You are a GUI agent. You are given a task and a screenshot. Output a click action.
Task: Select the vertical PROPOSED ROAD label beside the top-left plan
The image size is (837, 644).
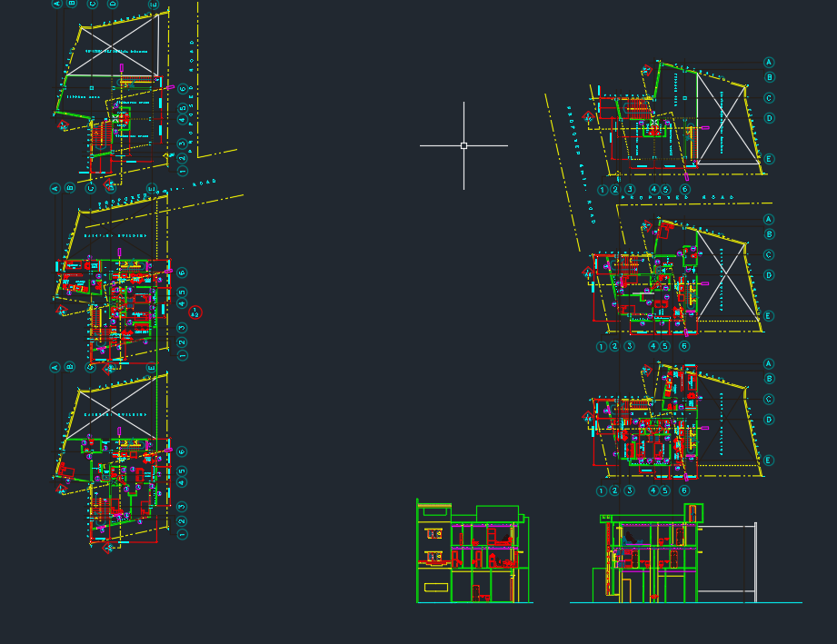(x=191, y=96)
